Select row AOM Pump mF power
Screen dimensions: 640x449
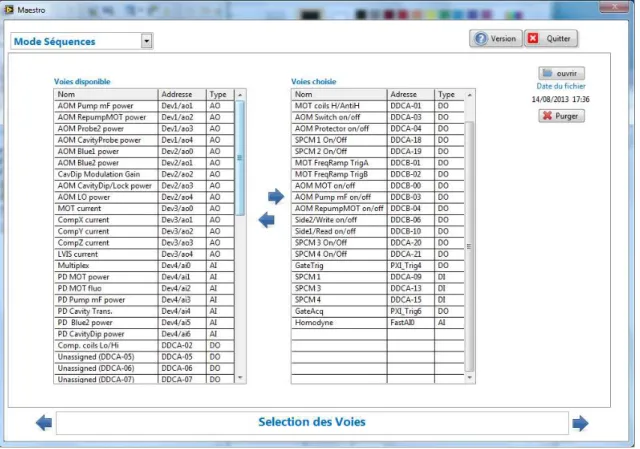144,106
